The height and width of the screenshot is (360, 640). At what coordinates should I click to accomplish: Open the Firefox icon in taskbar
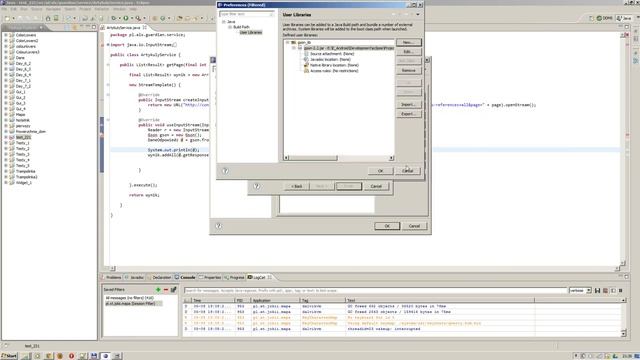pos(60,356)
